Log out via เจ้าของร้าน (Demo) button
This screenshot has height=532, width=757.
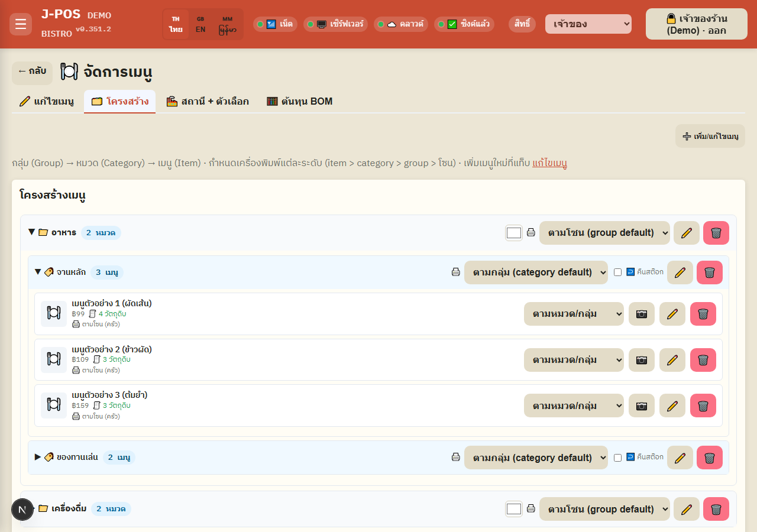click(697, 24)
